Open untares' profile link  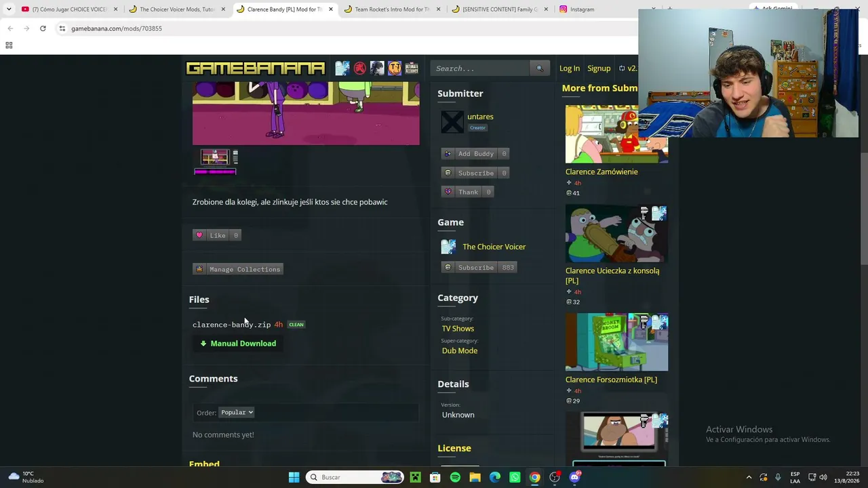(480, 117)
